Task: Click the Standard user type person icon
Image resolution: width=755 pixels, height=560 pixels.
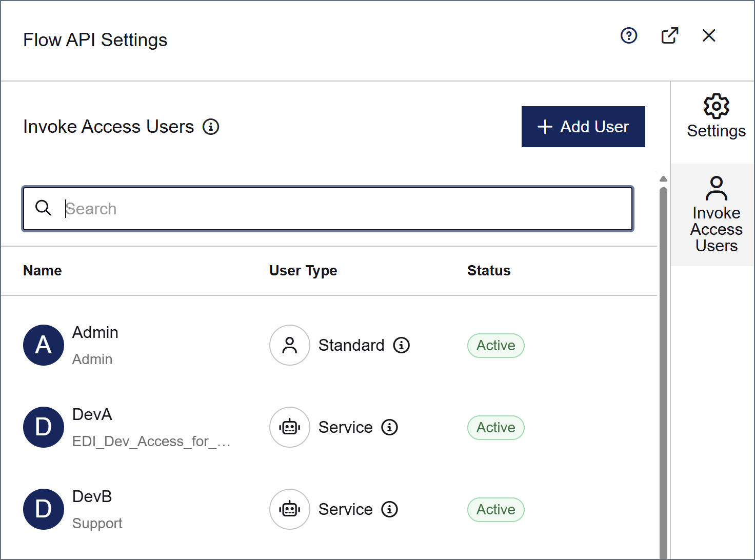Action: (x=290, y=345)
